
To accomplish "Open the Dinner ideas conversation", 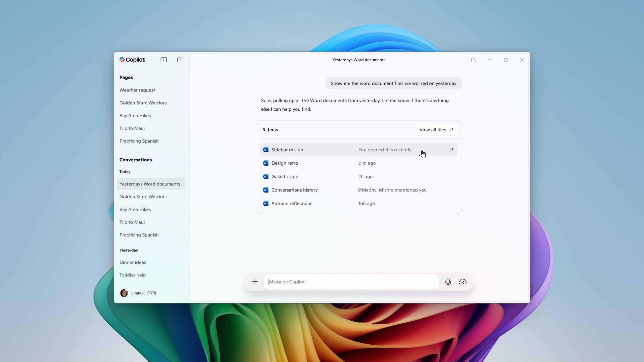I will (x=133, y=262).
